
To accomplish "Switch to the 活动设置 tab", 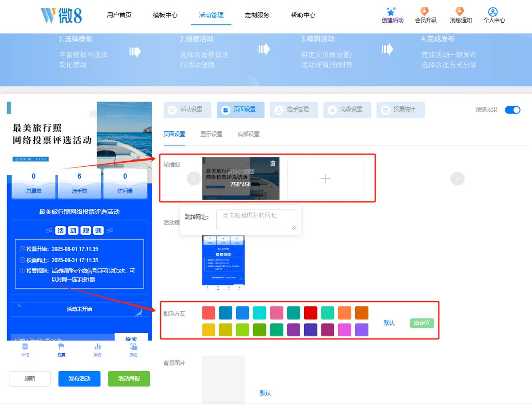I will coord(188,110).
